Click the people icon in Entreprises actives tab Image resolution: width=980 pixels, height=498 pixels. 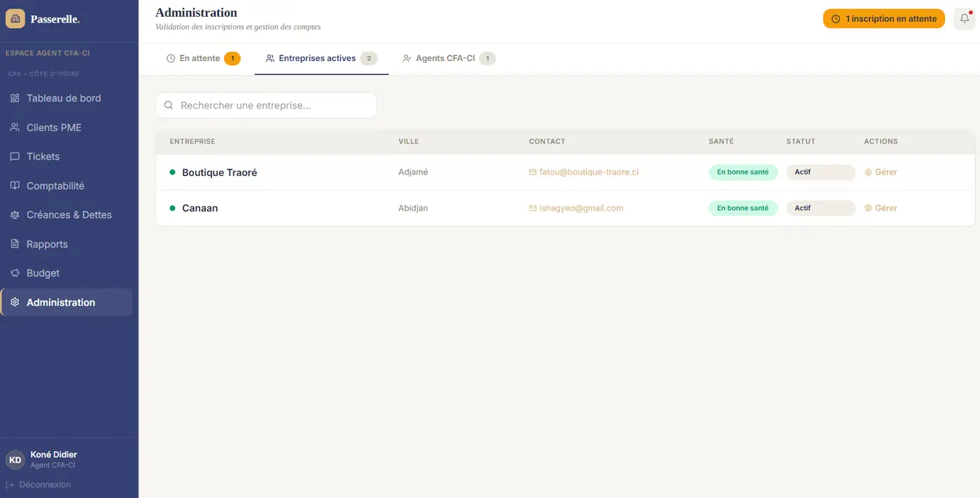coord(270,59)
